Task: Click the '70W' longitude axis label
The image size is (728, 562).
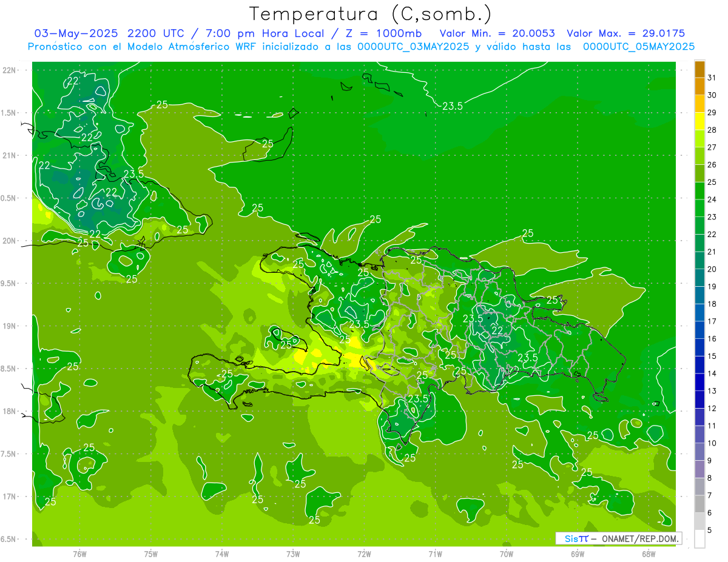Action: point(507,554)
